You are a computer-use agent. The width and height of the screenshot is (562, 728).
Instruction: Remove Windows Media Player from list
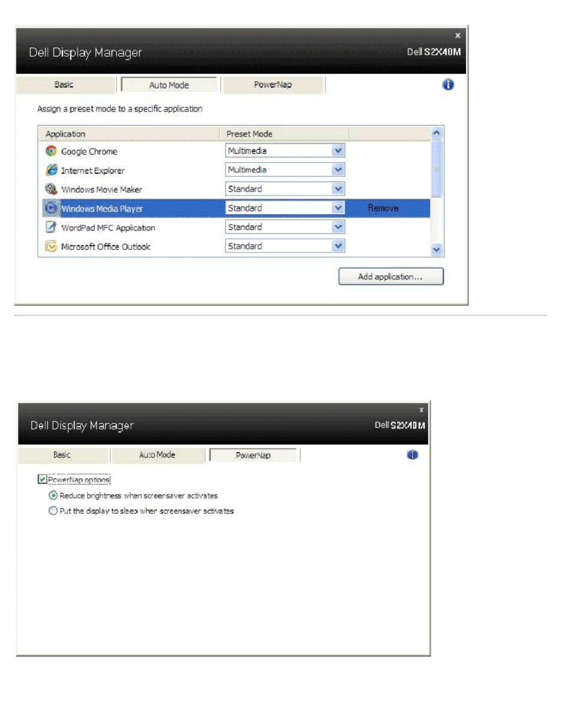383,208
